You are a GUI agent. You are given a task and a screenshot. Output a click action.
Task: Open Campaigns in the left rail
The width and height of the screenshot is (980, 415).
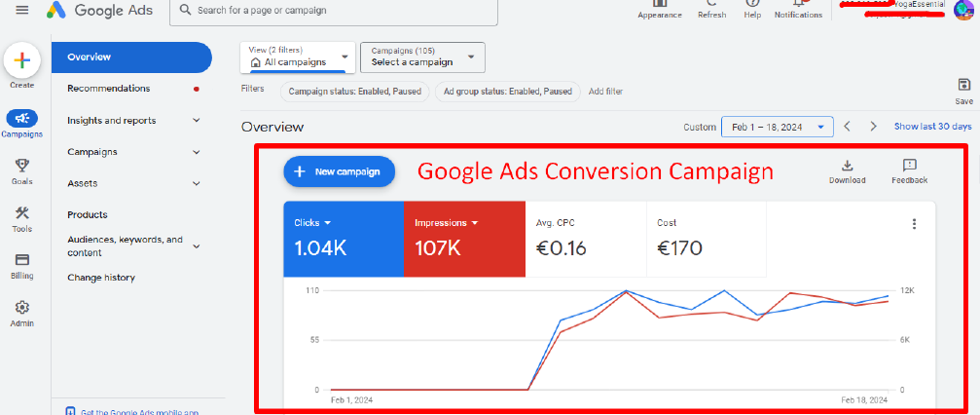(x=21, y=124)
